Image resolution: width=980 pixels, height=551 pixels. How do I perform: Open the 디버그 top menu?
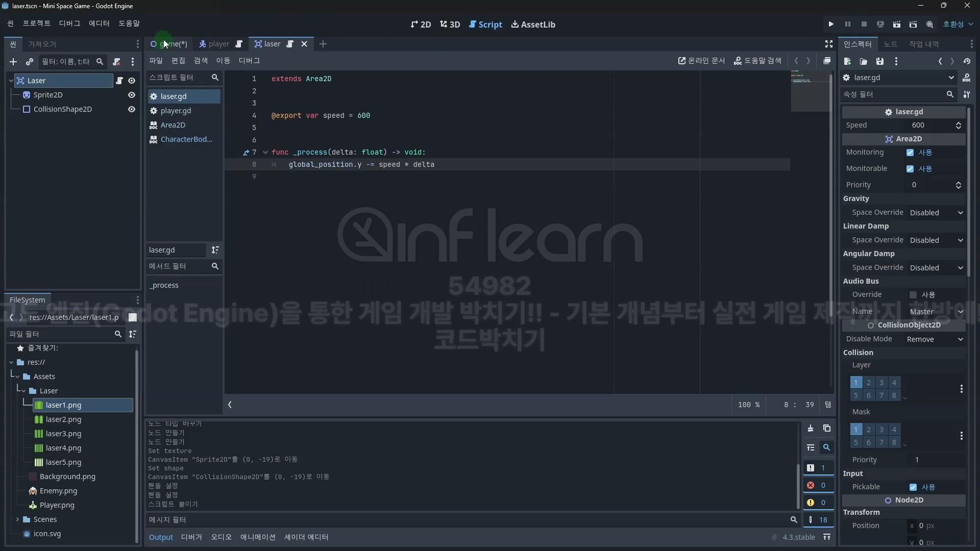pyautogui.click(x=69, y=23)
